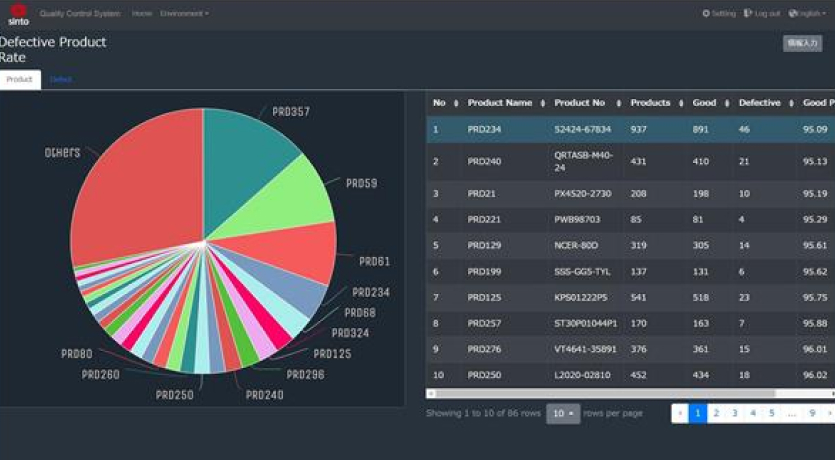Image resolution: width=835 pixels, height=460 pixels.
Task: Sort by Product Name column arrows
Action: click(x=543, y=103)
